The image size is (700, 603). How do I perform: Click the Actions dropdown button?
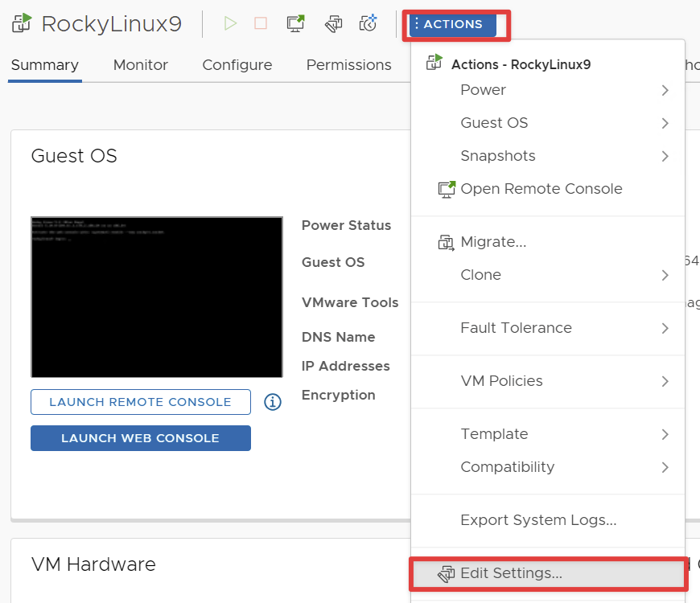[452, 24]
